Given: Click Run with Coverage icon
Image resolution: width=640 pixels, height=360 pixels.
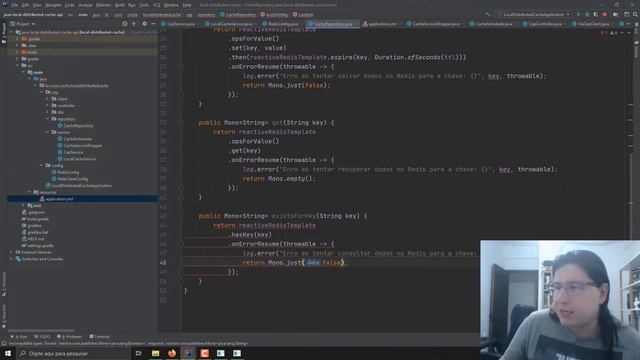Looking at the screenshot, I should [x=596, y=14].
